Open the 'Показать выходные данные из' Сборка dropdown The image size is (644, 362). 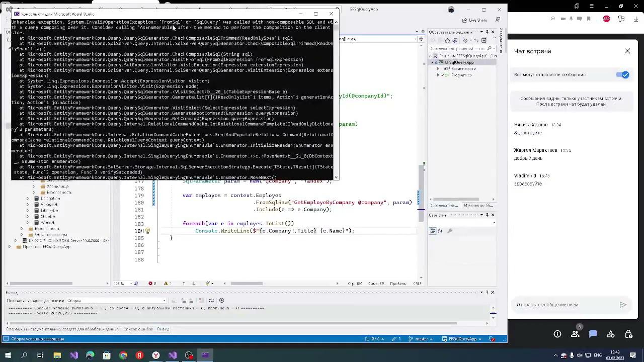[x=116, y=301]
